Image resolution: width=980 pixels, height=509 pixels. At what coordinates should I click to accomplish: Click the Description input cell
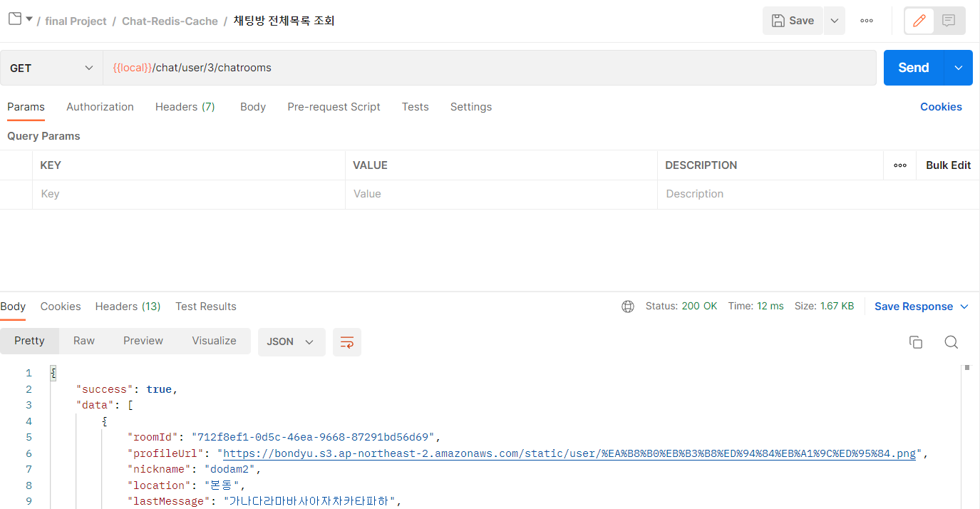tap(818, 194)
